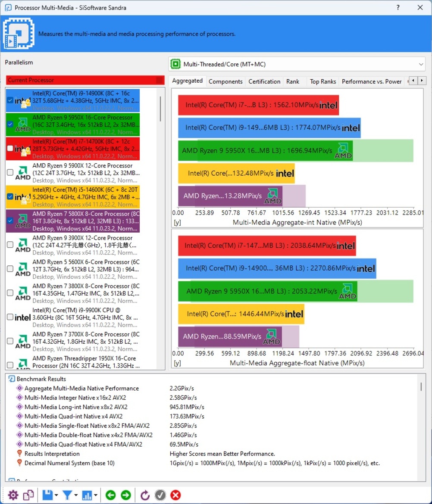The width and height of the screenshot is (432, 504).
Task: Click the AMD logo on the Ryzen 9 3900X row
Action: (23, 245)
